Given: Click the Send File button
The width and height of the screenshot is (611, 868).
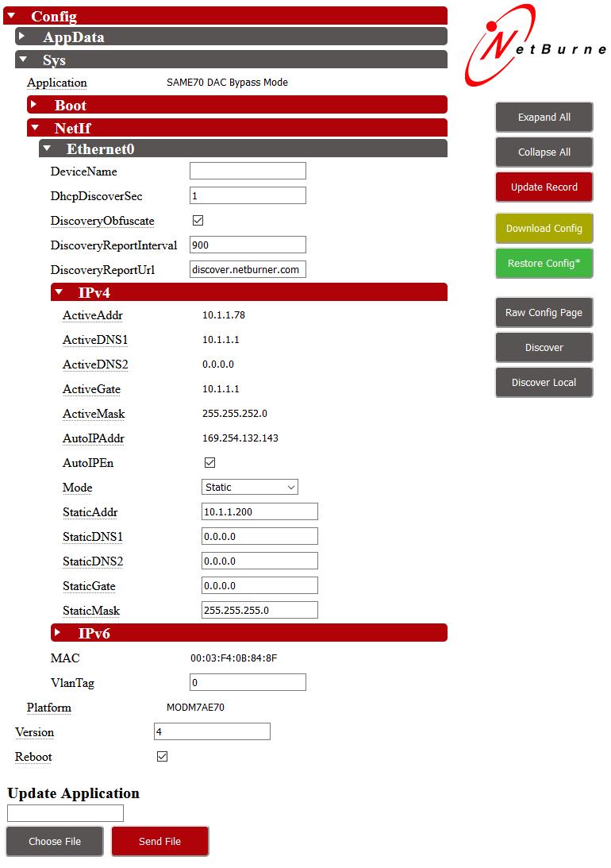Looking at the screenshot, I should [159, 842].
